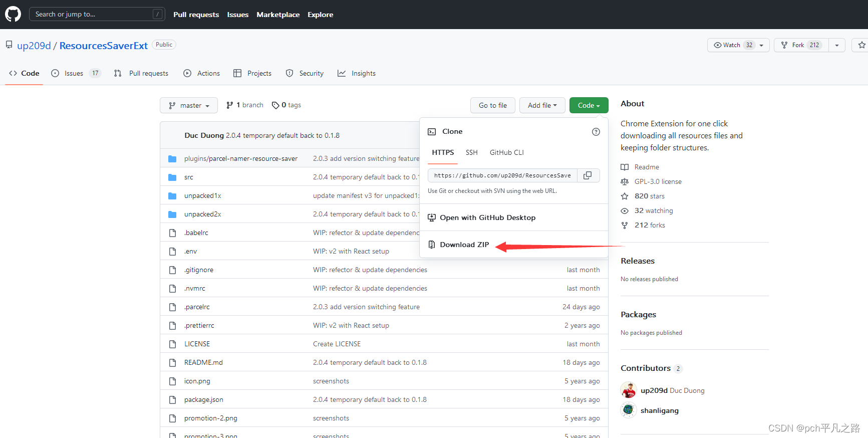The width and height of the screenshot is (868, 438).
Task: Click the file icon for .babelrc
Action: click(173, 233)
